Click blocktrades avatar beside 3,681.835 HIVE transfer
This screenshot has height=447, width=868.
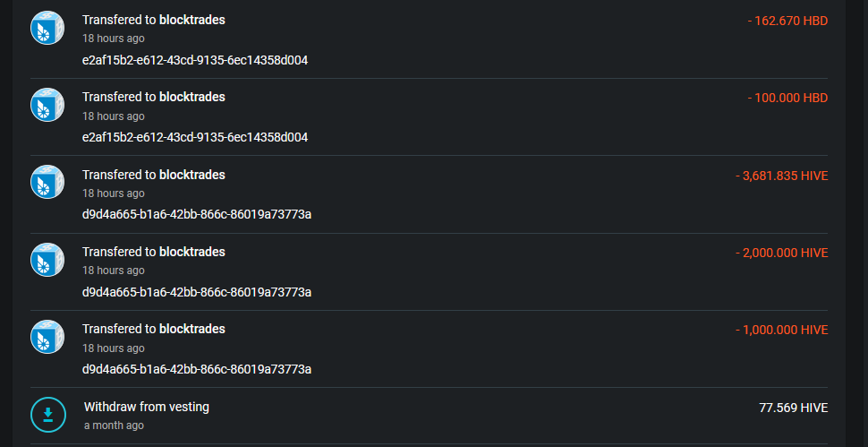coord(47,182)
